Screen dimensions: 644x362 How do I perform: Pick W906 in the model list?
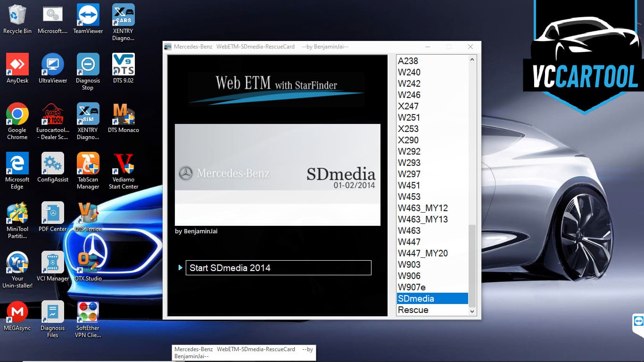(x=432, y=276)
